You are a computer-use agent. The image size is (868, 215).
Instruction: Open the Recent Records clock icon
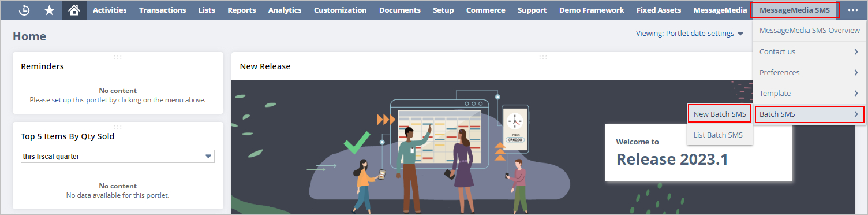[24, 10]
